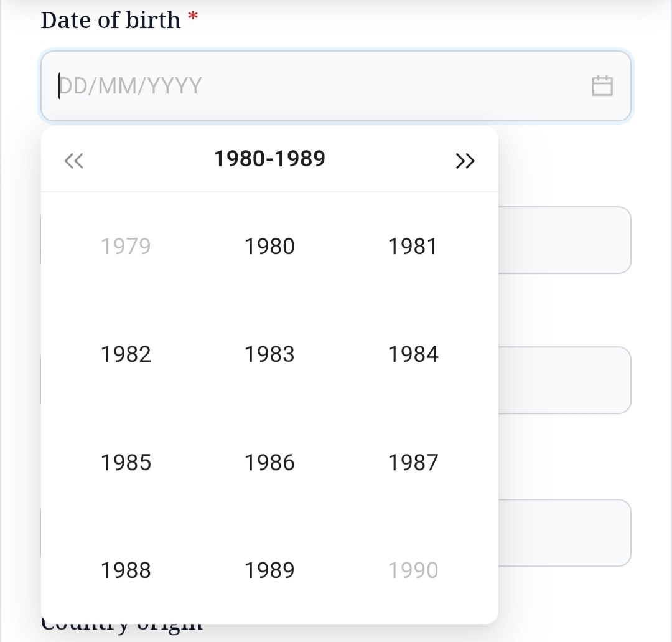This screenshot has height=642, width=672.
Task: Select year 1989
Action: 269,570
